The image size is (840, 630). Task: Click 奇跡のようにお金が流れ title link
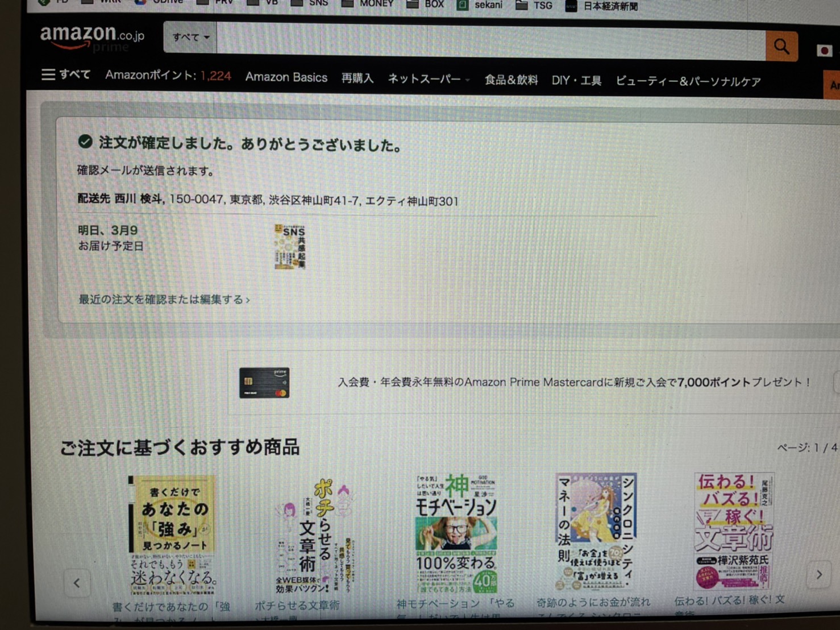click(x=593, y=602)
